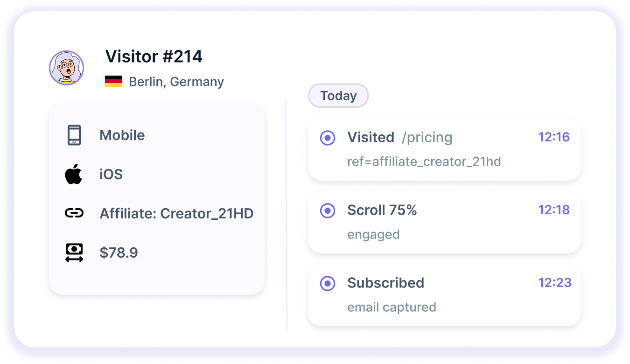The image size is (630, 364).
Task: Select the Scroll 75% event marker
Action: tap(328, 210)
